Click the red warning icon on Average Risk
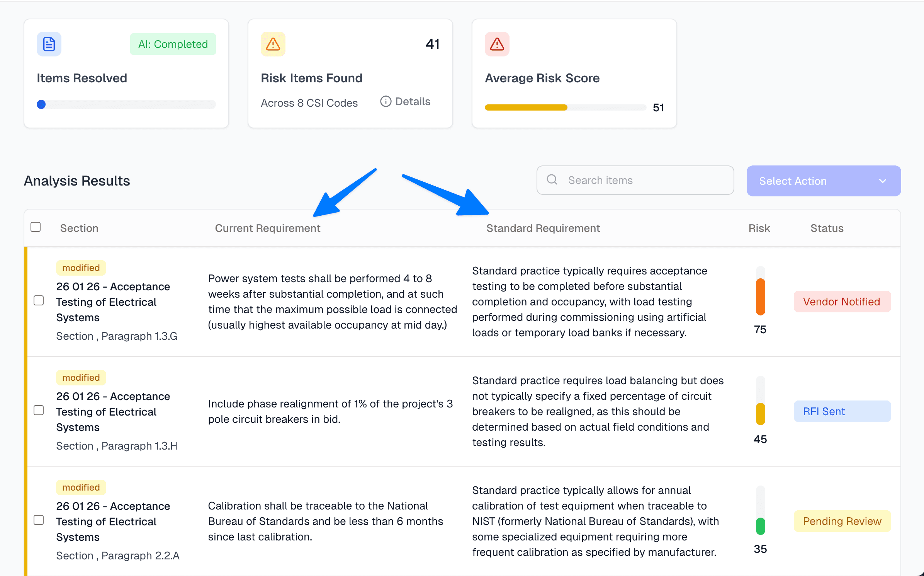Image resolution: width=924 pixels, height=576 pixels. point(497,44)
